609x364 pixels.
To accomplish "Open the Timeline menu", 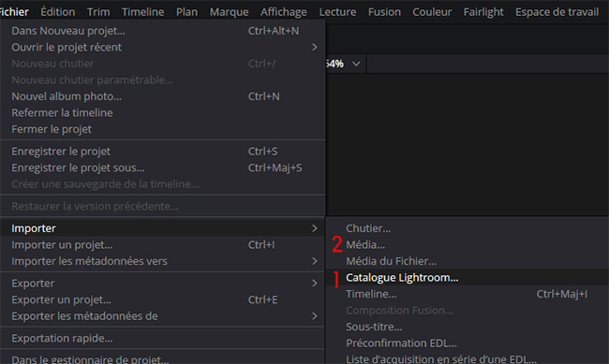I will [x=142, y=12].
